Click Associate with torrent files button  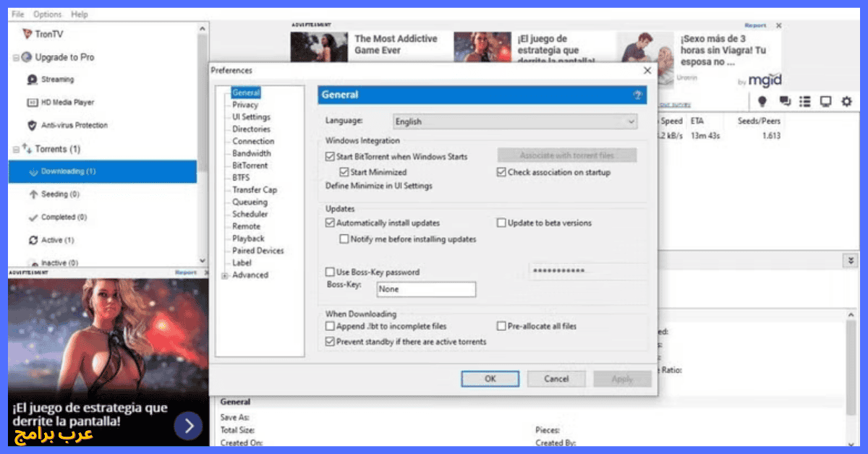[567, 155]
